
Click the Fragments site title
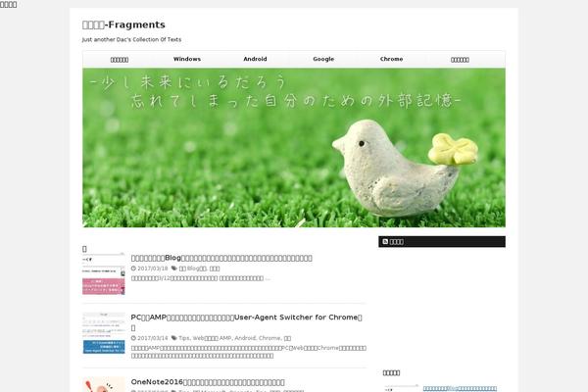(123, 24)
